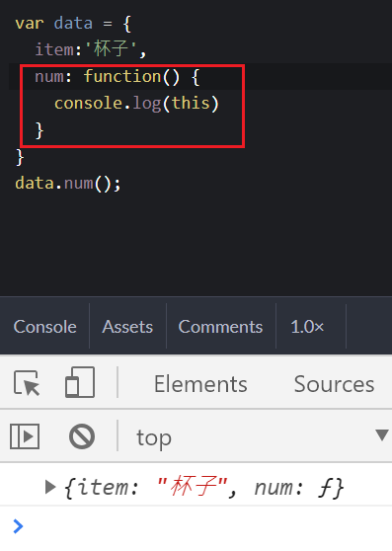Click the console.log(this) code line
The height and width of the screenshot is (551, 392).
136,104
